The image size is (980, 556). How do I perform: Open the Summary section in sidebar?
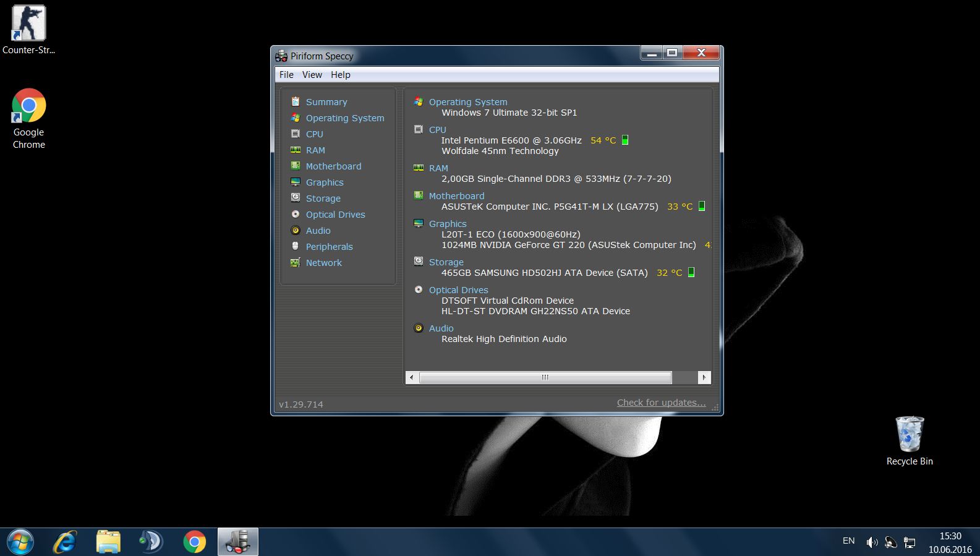(326, 102)
